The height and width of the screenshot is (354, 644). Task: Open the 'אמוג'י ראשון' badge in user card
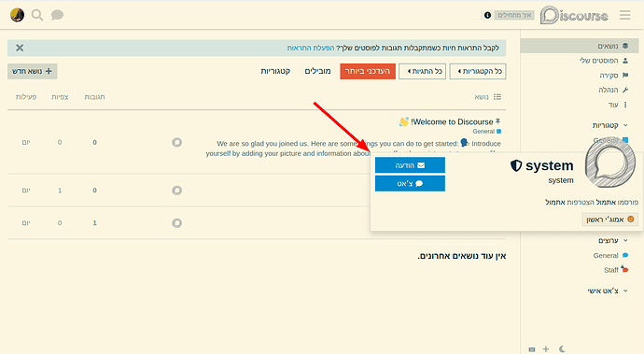609,219
